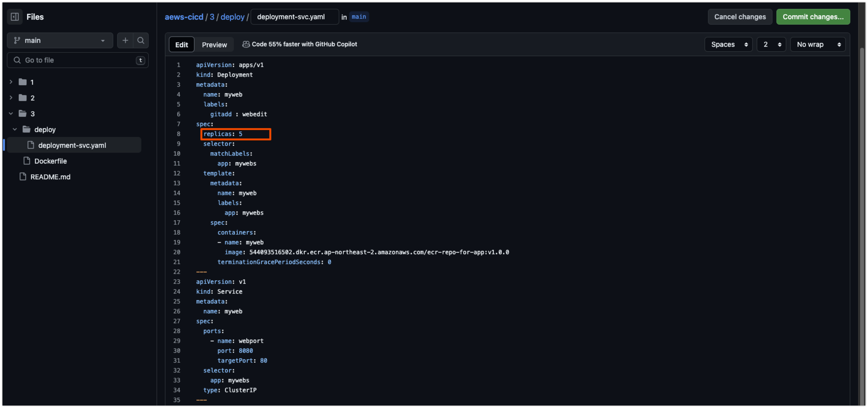Screen dimensions: 868x408
Task: Click the deployment-svc.yaml file icon
Action: (x=31, y=145)
